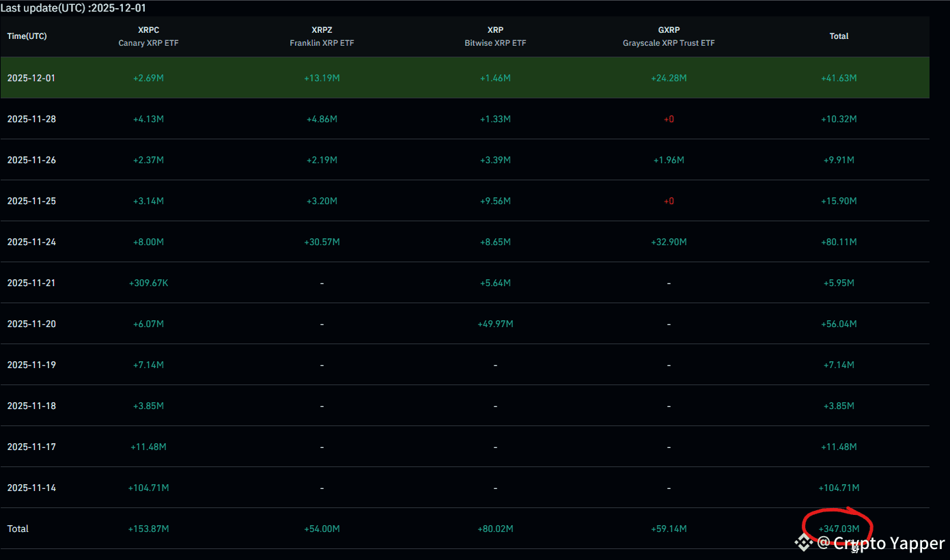Screen dimensions: 950x560
Task: Click the +5.64M Bitwise value
Action: click(x=495, y=283)
